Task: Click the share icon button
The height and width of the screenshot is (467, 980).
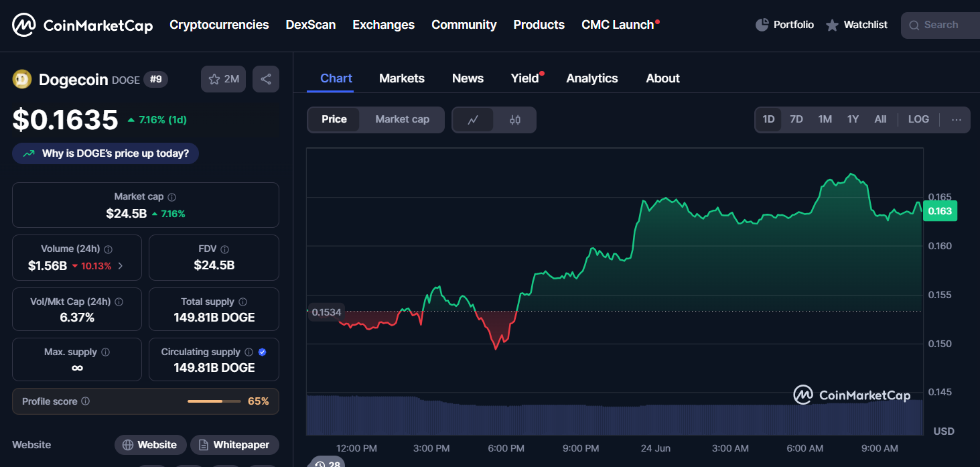Action: coord(266,79)
